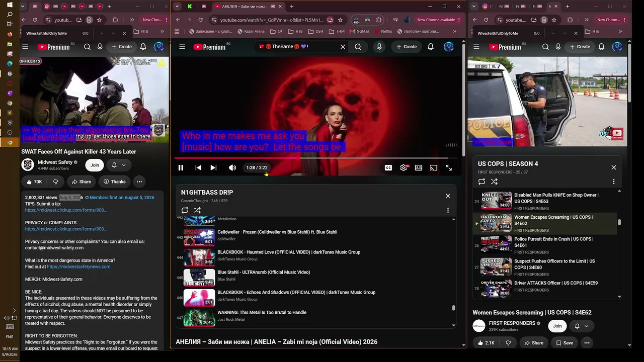
Task: Mute the volume in the middle player
Action: pos(232,168)
